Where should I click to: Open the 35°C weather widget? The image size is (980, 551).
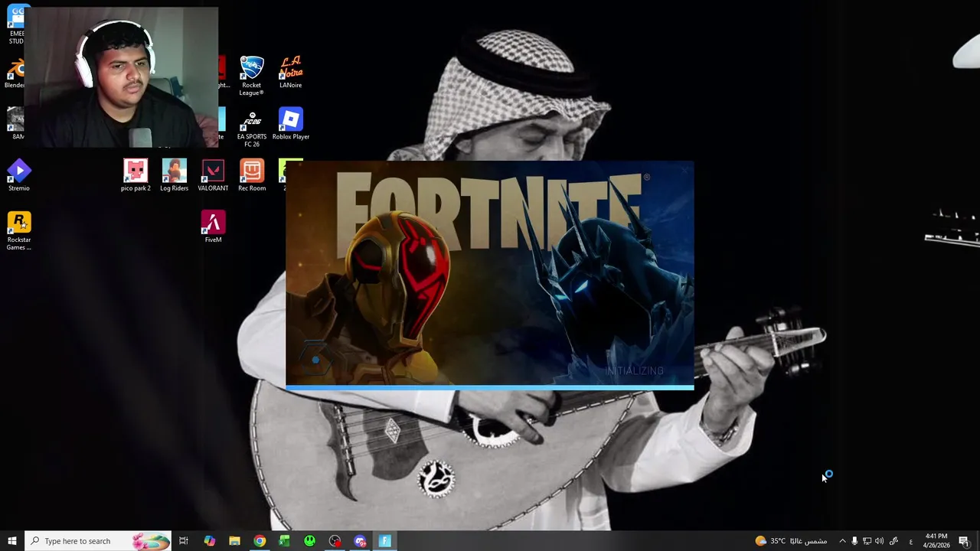tap(791, 541)
